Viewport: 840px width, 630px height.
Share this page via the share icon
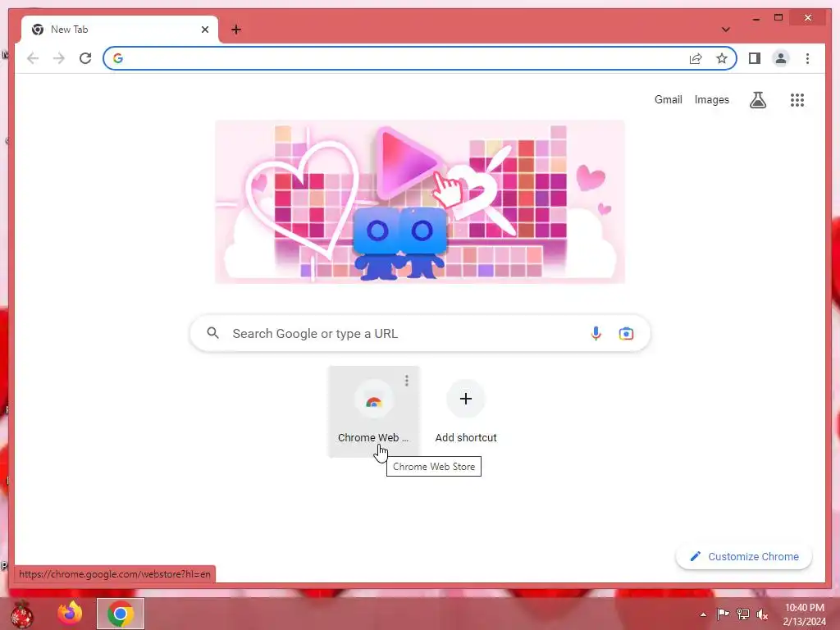point(696,58)
